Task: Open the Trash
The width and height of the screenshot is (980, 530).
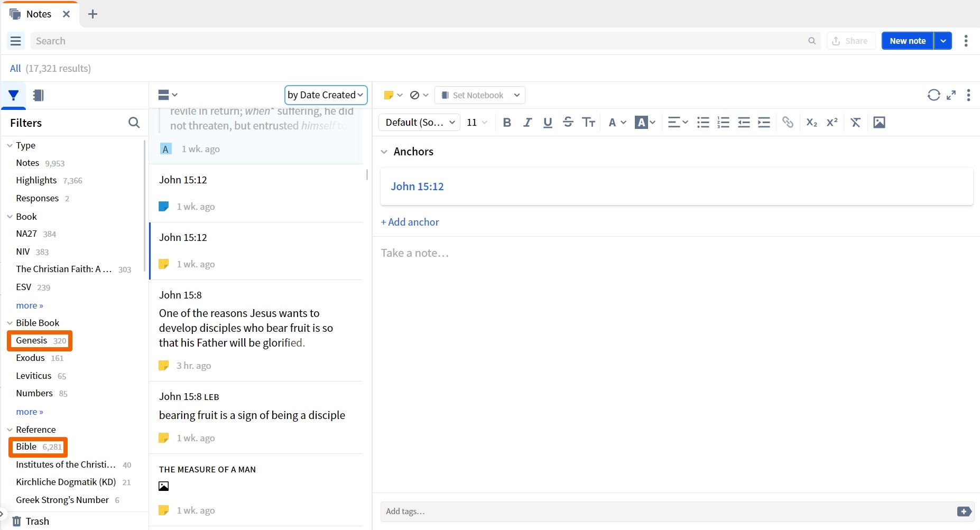Action: (31, 521)
